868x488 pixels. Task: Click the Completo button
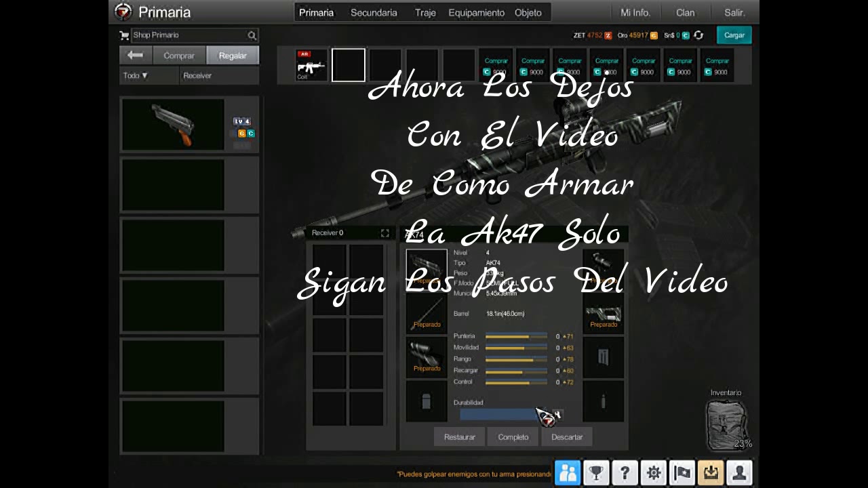tap(513, 437)
